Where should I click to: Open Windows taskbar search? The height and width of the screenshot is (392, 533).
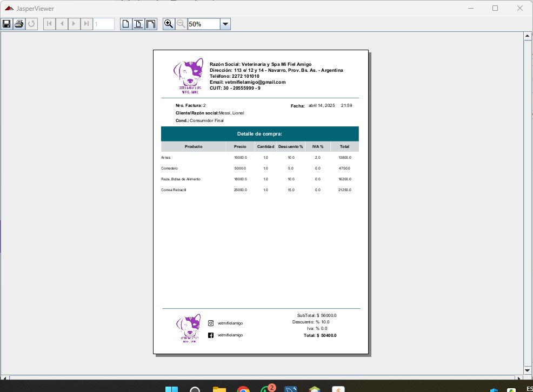coord(195,389)
